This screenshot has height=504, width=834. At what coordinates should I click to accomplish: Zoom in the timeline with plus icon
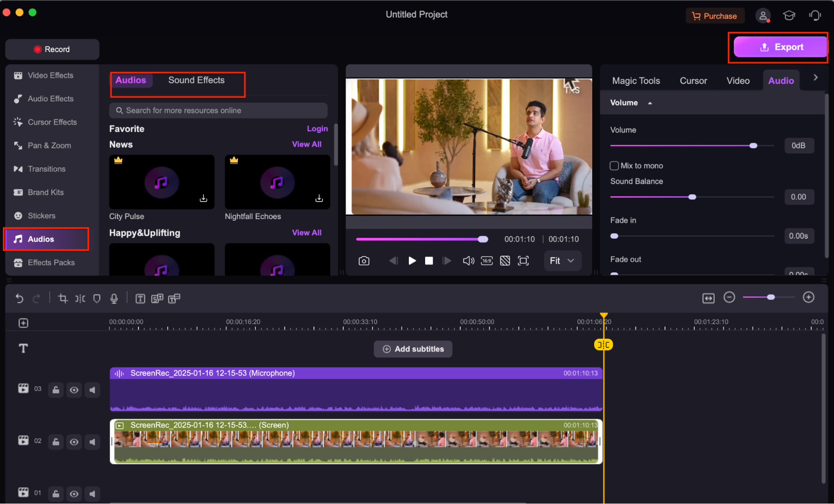(x=809, y=297)
